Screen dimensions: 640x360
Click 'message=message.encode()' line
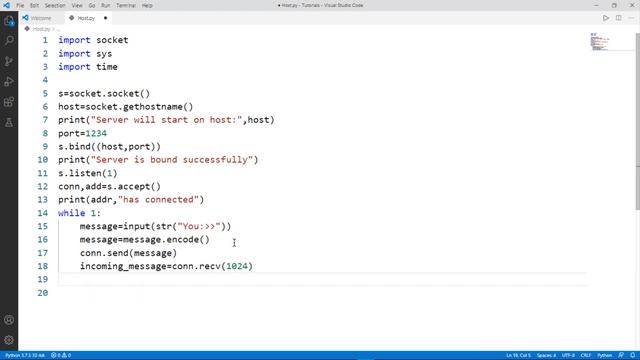coord(144,240)
